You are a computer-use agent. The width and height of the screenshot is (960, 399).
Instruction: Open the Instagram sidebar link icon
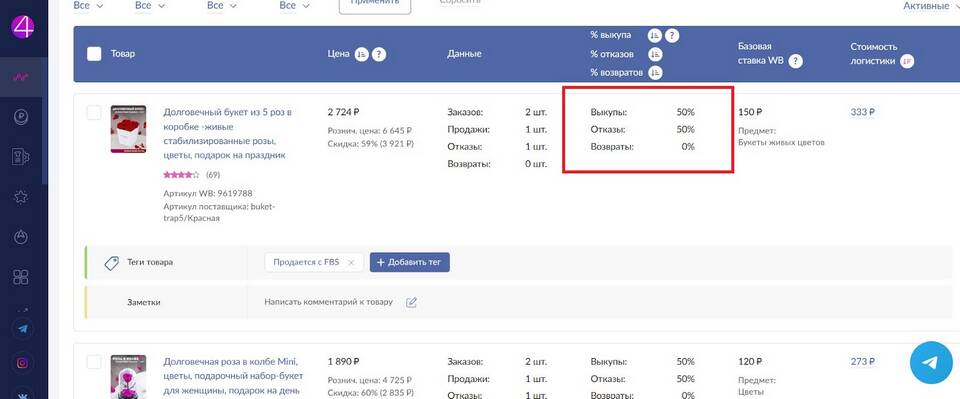tap(23, 363)
